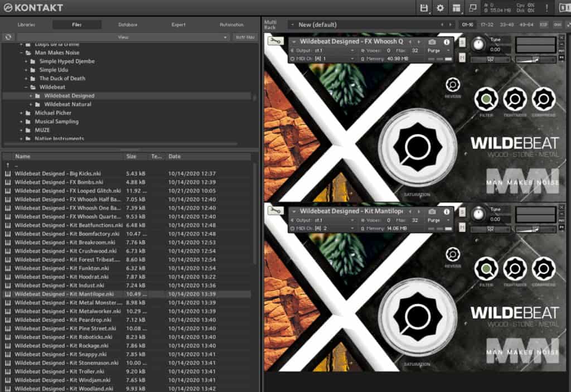Take snapshot camera icon on Kit Mantilope instrument
The width and height of the screenshot is (571, 392).
(432, 211)
